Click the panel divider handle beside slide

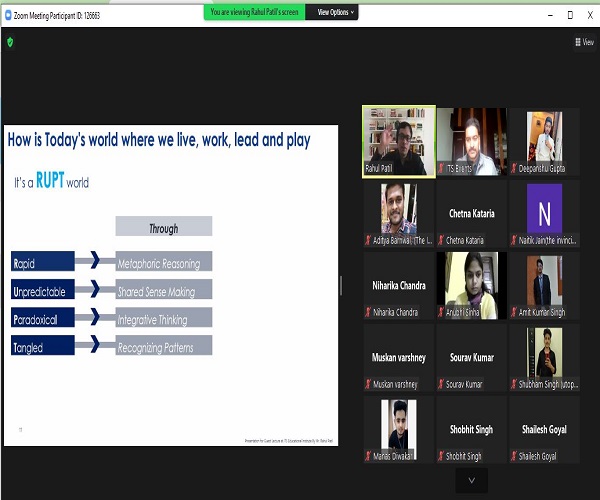coord(341,285)
